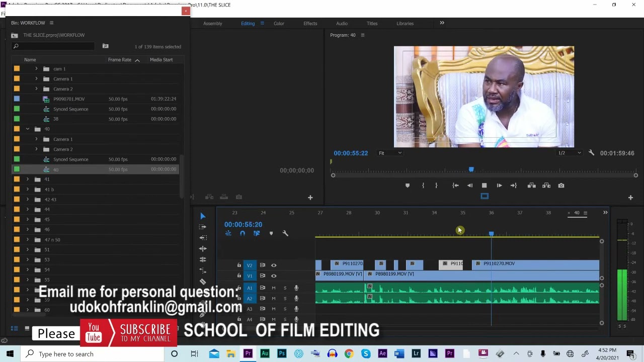Image resolution: width=644 pixels, height=362 pixels.
Task: Show more workspaces overflow arrow
Action: click(442, 23)
